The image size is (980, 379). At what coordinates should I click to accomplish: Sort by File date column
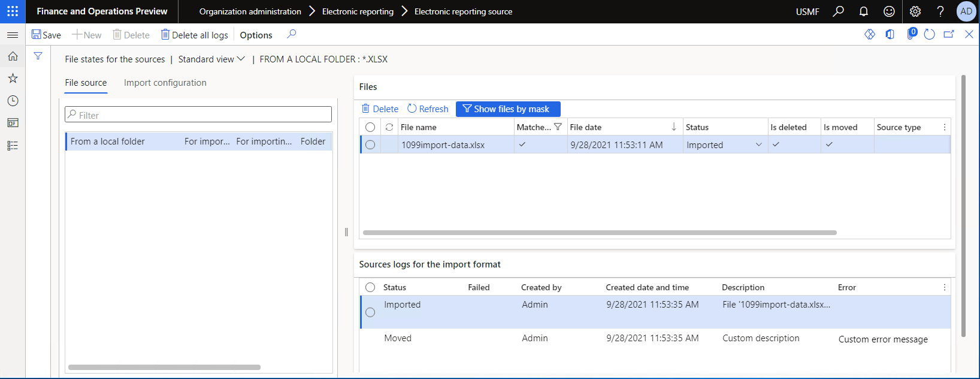point(624,127)
